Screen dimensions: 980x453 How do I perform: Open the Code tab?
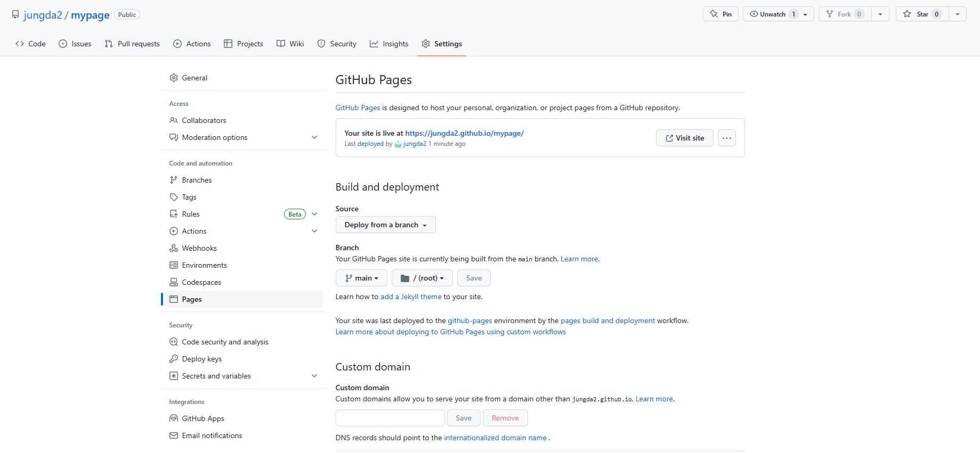click(x=30, y=44)
